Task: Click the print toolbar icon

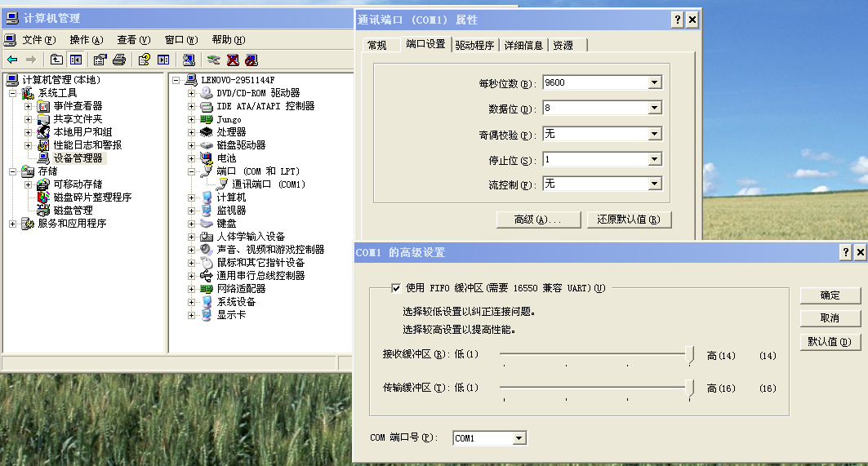Action: [119, 60]
